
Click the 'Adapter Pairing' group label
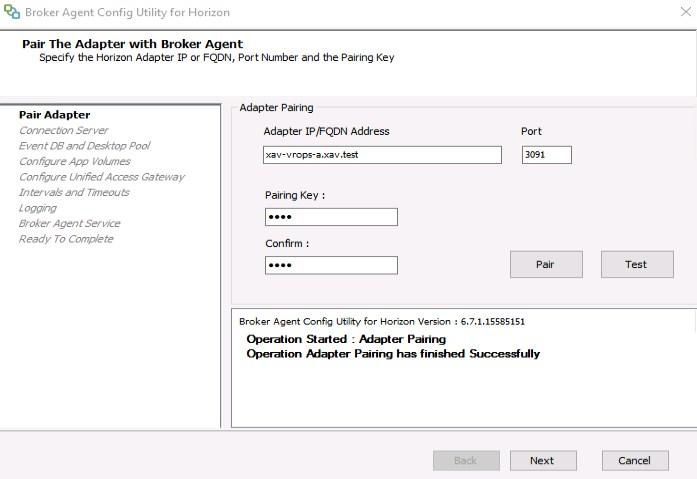(x=276, y=108)
